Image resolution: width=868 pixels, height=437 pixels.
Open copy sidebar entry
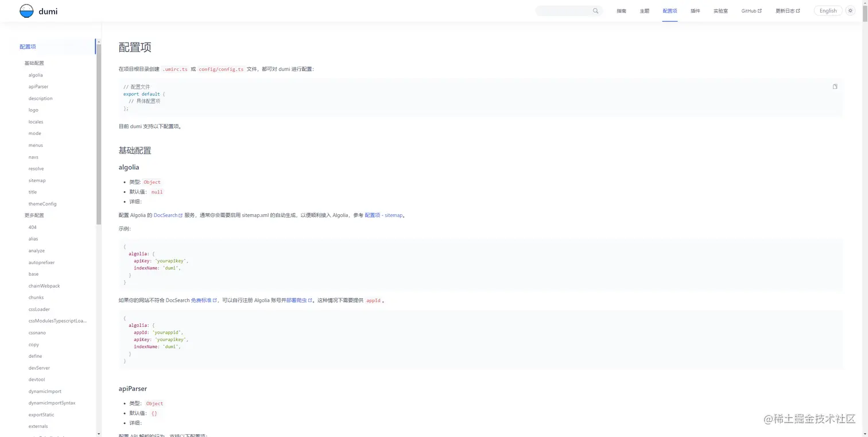click(34, 345)
